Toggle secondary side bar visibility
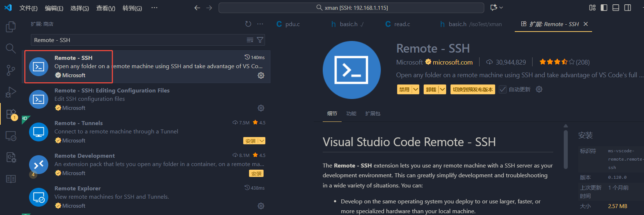This screenshot has width=644, height=215. [x=628, y=8]
